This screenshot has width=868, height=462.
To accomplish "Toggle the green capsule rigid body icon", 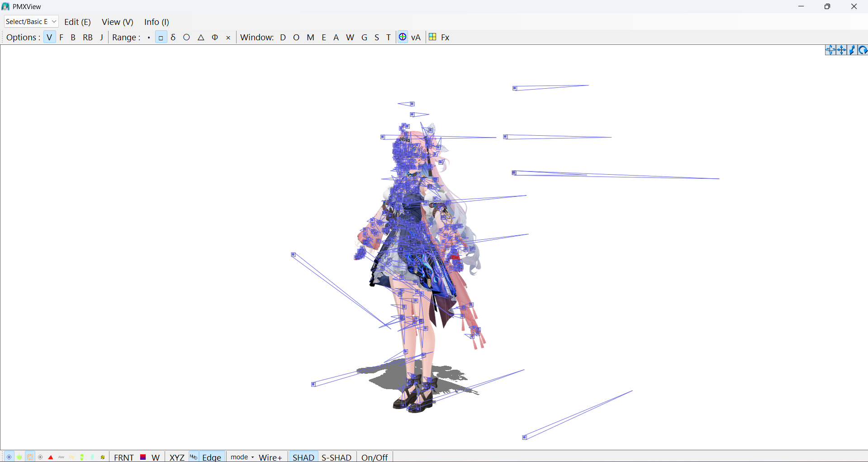I will click(82, 457).
